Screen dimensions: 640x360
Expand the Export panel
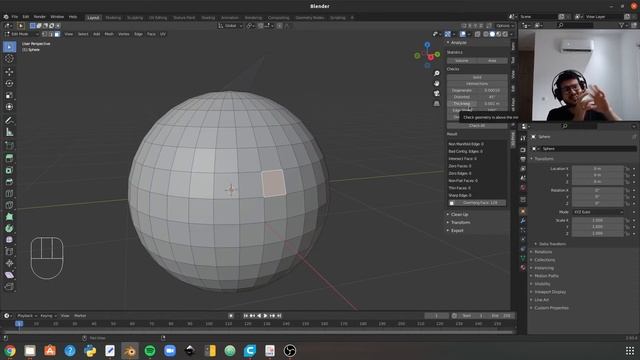pyautogui.click(x=457, y=231)
